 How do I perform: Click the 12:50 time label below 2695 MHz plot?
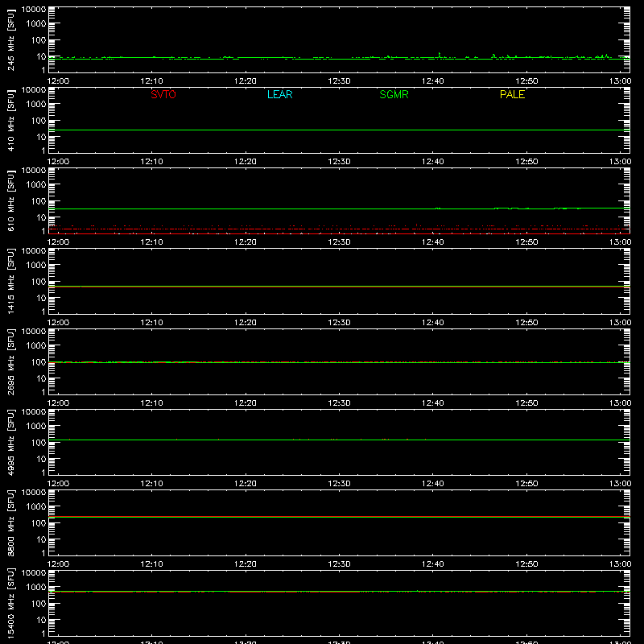point(526,403)
